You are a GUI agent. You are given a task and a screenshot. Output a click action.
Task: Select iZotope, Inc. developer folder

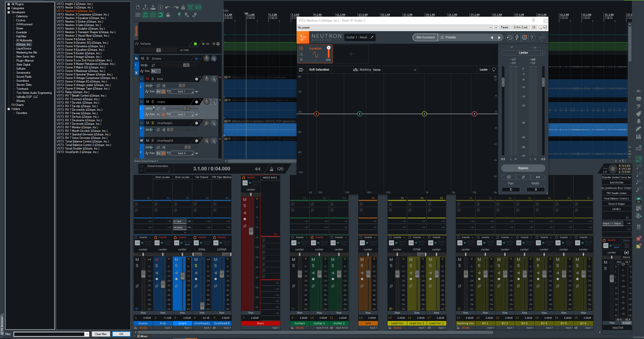pyautogui.click(x=24, y=44)
